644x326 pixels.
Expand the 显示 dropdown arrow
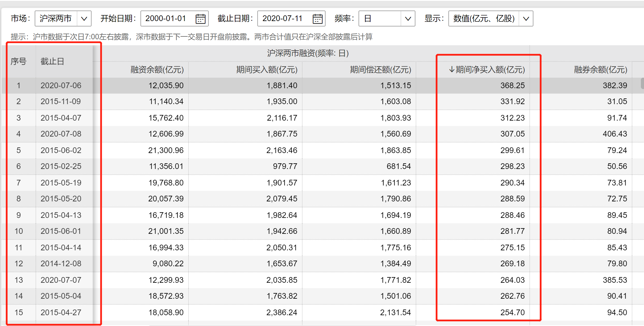[526, 19]
